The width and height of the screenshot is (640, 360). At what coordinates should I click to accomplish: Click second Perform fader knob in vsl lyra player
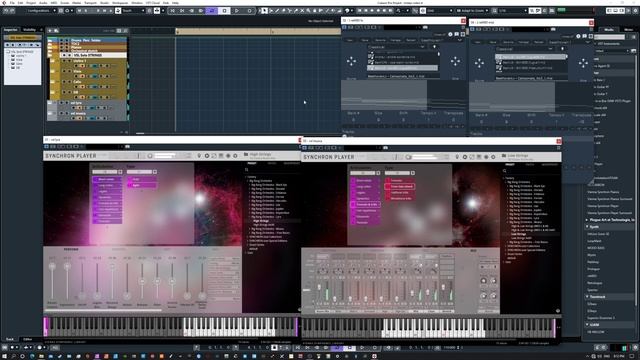[x=67, y=266]
